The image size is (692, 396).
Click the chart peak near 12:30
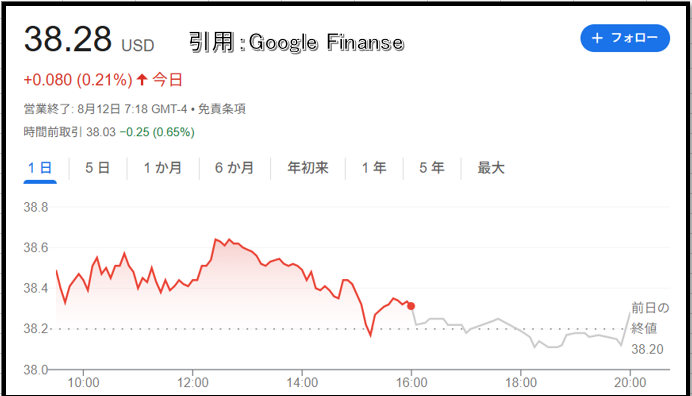(215, 239)
